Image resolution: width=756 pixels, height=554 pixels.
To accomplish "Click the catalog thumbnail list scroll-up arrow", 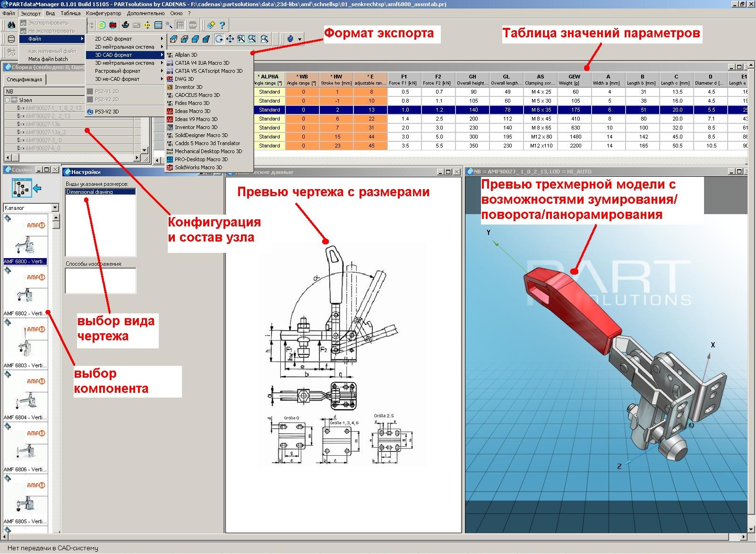I will coord(56,218).
